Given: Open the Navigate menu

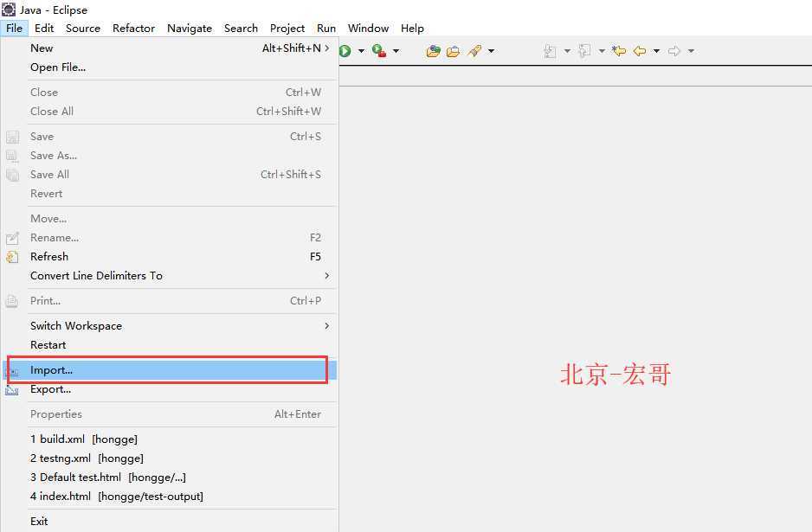Looking at the screenshot, I should pyautogui.click(x=190, y=28).
